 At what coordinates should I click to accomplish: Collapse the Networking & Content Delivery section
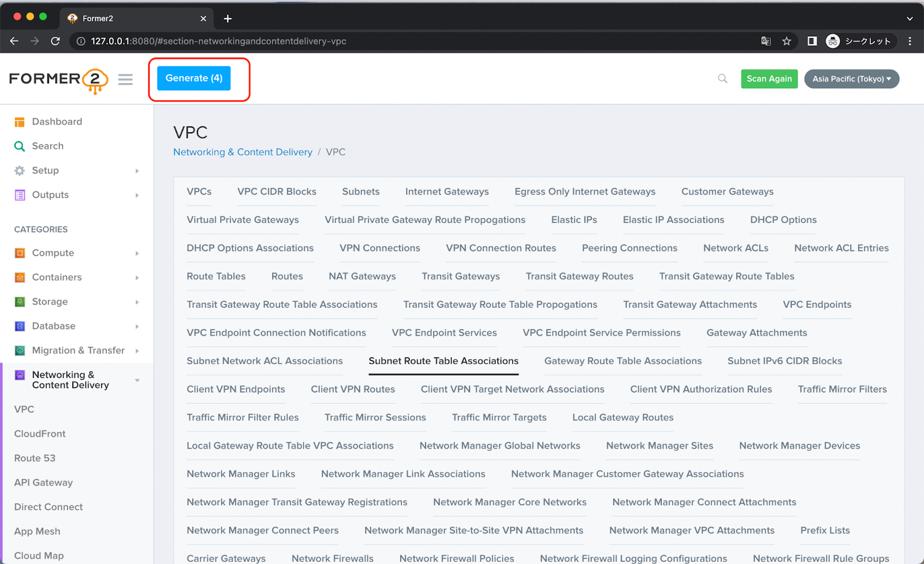pos(137,380)
